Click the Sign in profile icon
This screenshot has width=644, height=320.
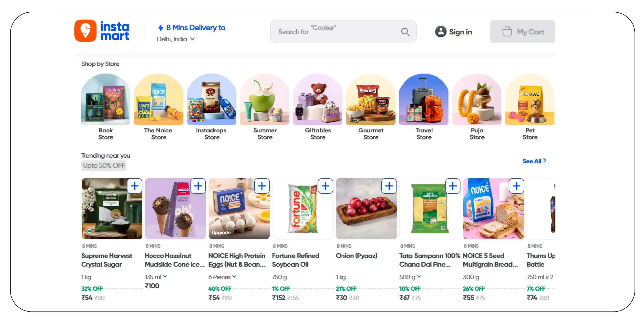[441, 32]
